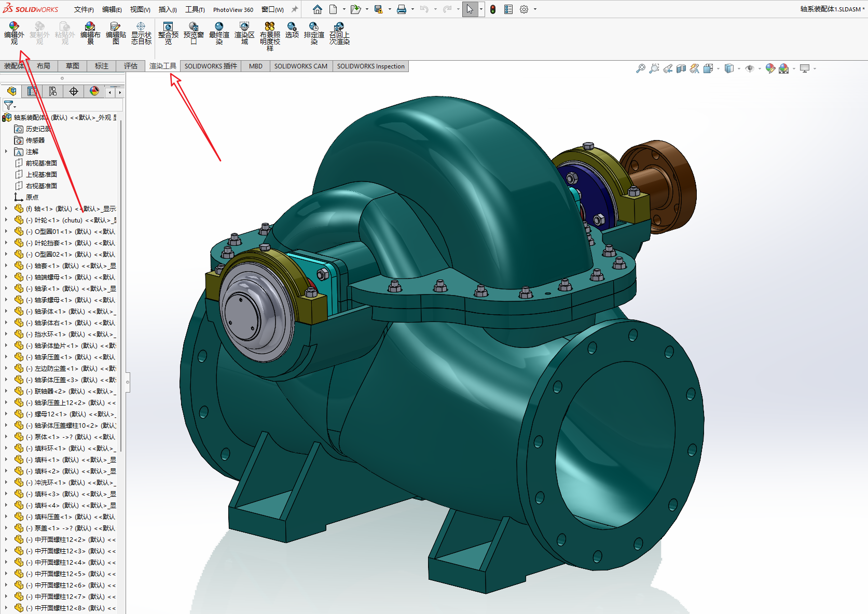The width and height of the screenshot is (868, 614).
Task: Open the 预览窗口 preview window
Action: click(x=194, y=33)
